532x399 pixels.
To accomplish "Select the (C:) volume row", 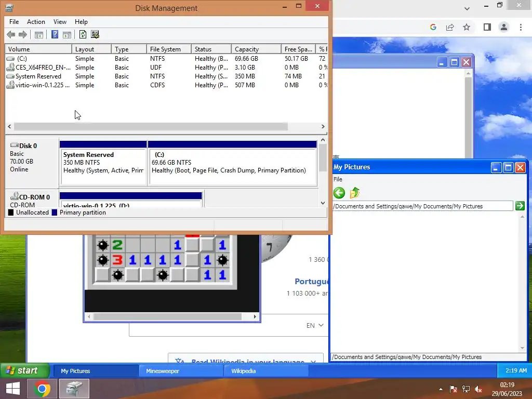I will tap(166, 59).
